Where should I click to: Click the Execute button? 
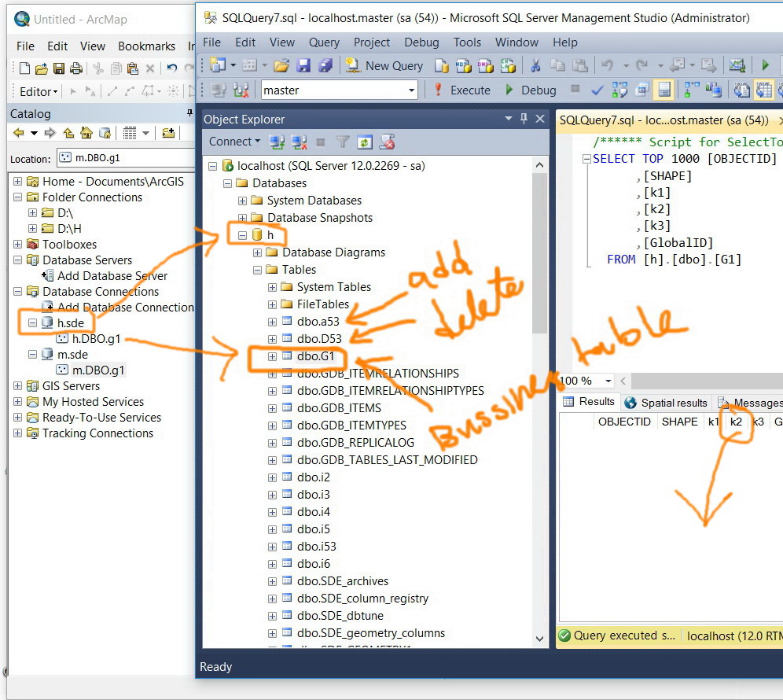[x=462, y=90]
